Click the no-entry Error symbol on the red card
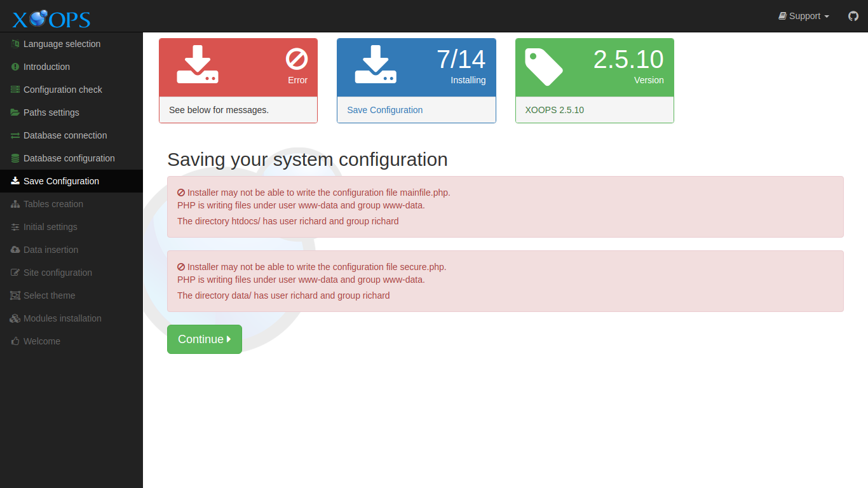868x488 pixels. 297,60
